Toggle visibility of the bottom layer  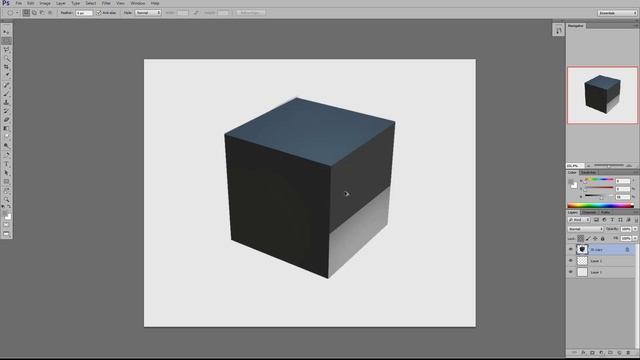tap(571, 272)
